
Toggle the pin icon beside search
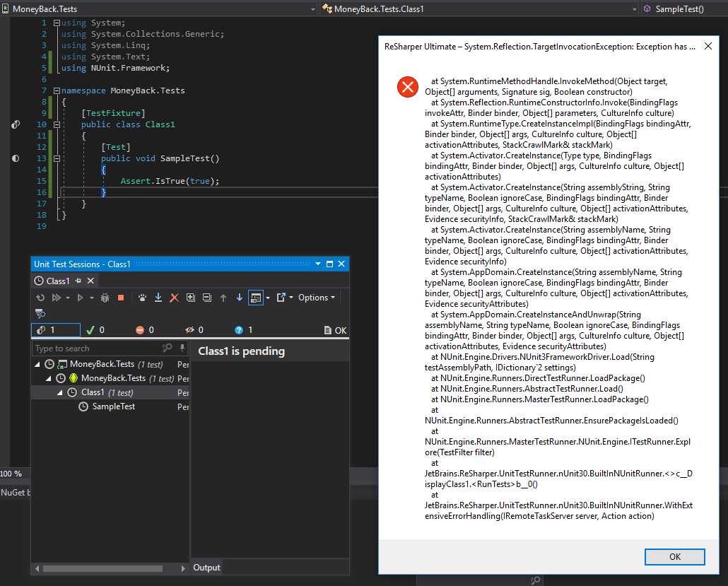(x=182, y=348)
